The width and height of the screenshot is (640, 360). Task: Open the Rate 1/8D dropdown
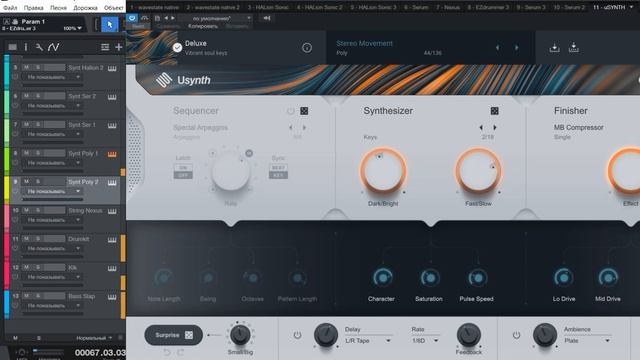pyautogui.click(x=425, y=340)
